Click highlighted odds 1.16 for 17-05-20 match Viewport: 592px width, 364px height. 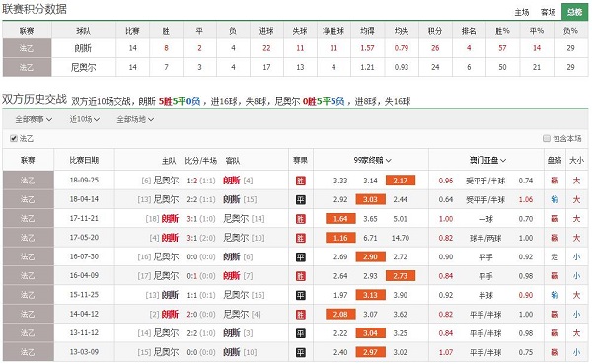pos(340,238)
